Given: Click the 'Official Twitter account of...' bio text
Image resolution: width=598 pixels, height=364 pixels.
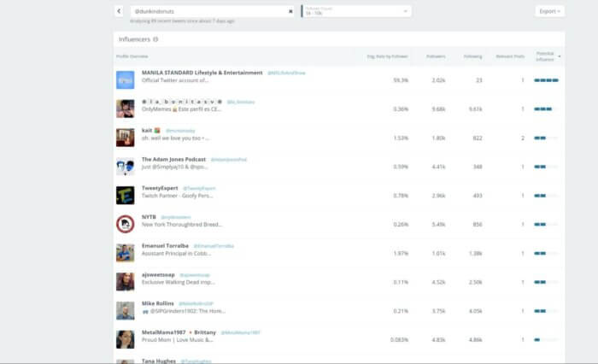Looking at the screenshot, I should (x=175, y=80).
